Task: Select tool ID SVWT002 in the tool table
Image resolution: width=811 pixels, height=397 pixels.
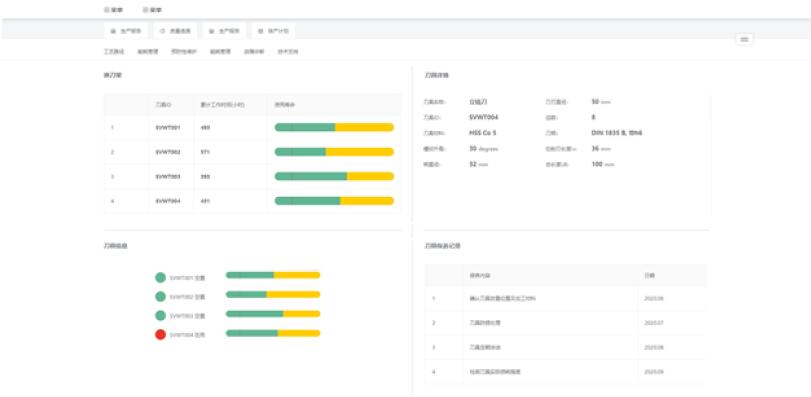Action: (x=168, y=152)
